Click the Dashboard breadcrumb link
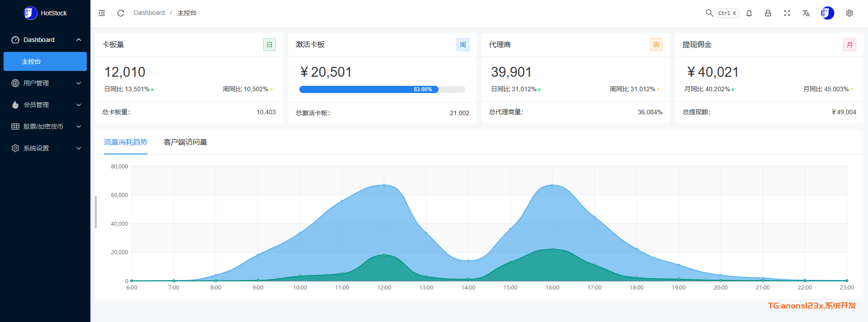This screenshot has height=322, width=868. (x=149, y=13)
